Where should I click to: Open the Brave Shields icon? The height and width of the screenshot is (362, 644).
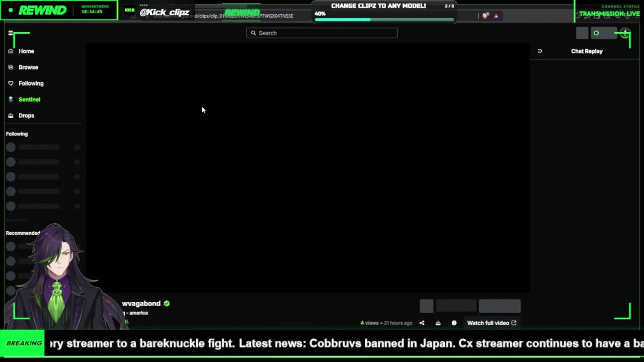[x=485, y=16]
